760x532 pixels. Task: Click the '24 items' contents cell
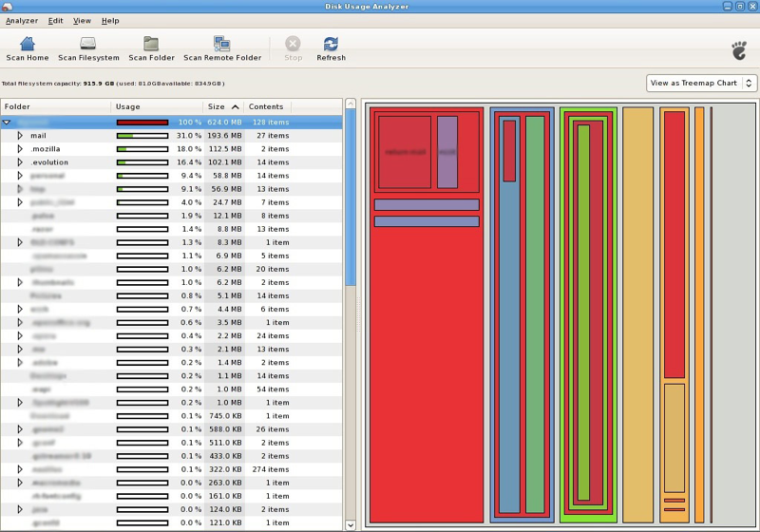[273, 335]
